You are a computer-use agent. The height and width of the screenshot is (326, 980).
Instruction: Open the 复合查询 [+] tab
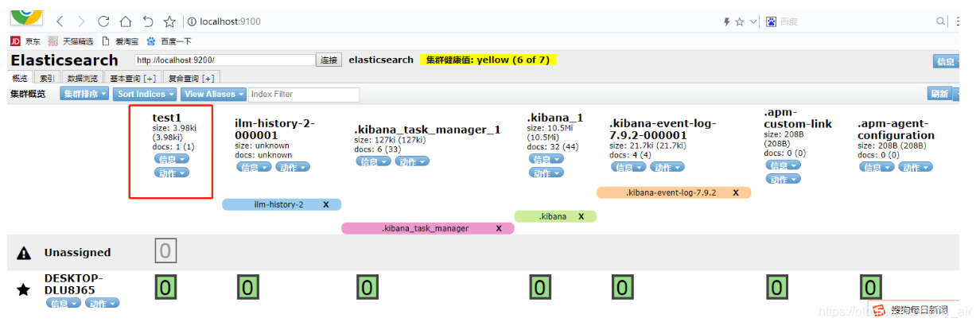tap(191, 78)
